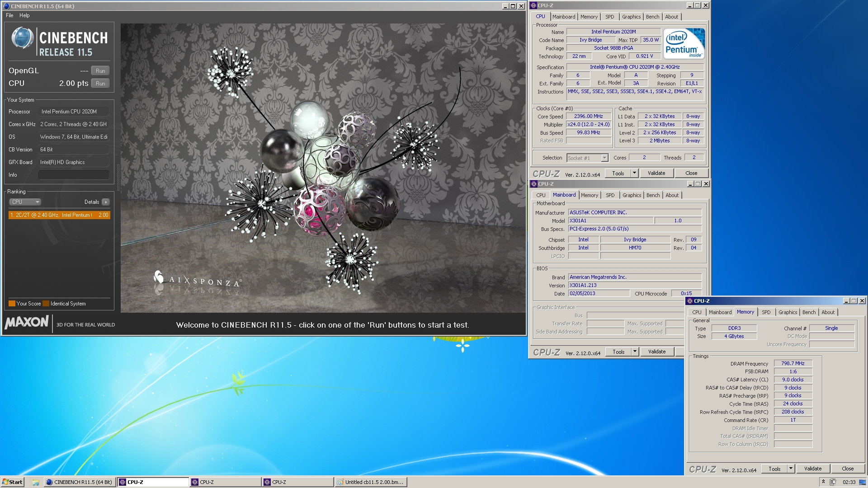Open Graphics tab in Memory CPU-Z window

click(788, 312)
